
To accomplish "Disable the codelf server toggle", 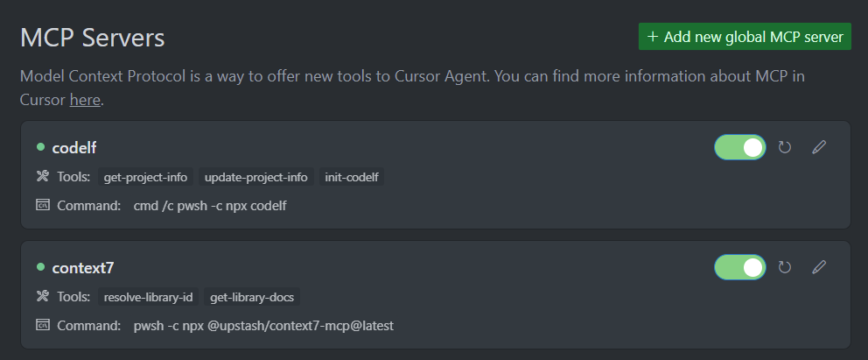I will 740,147.
